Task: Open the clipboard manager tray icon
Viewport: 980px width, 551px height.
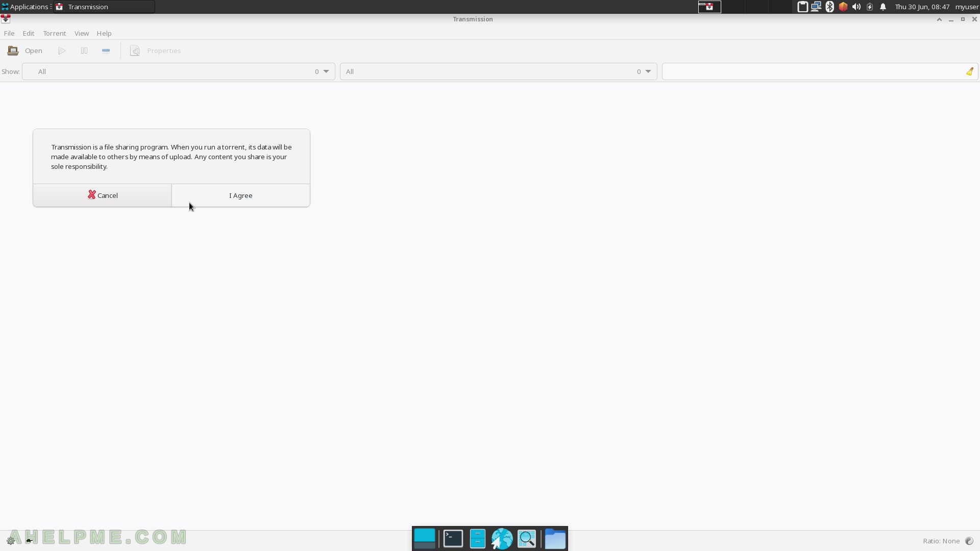Action: 802,7
